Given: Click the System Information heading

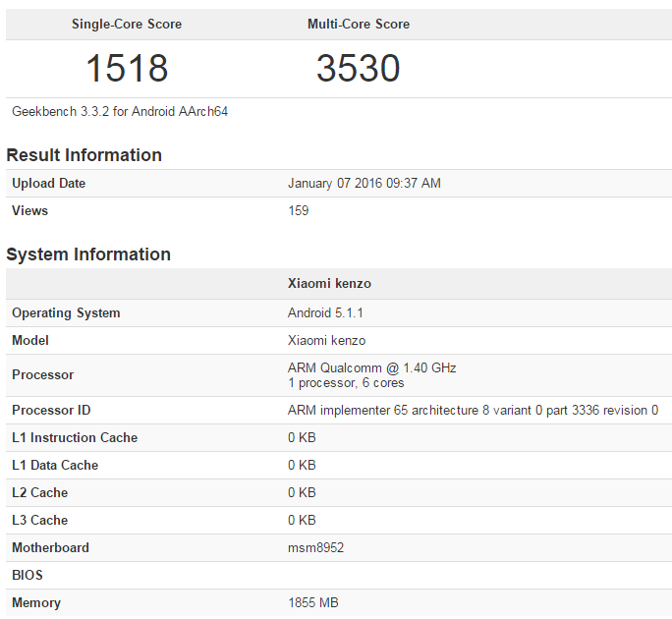Looking at the screenshot, I should pos(88,254).
